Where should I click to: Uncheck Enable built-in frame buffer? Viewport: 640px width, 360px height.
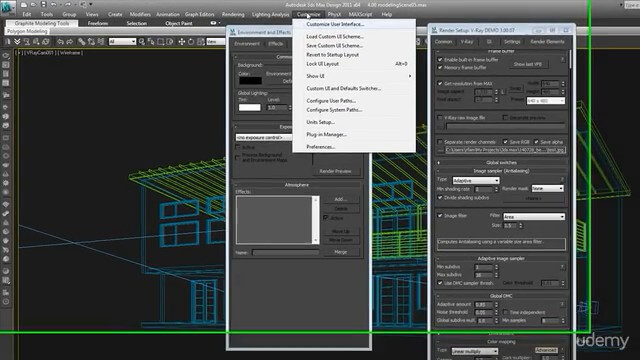pyautogui.click(x=440, y=60)
